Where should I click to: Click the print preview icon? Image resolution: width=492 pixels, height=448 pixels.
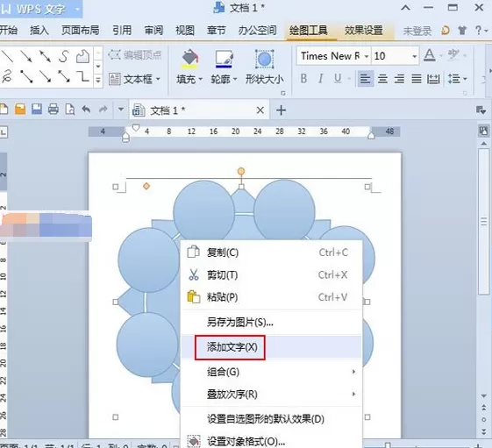[x=69, y=110]
